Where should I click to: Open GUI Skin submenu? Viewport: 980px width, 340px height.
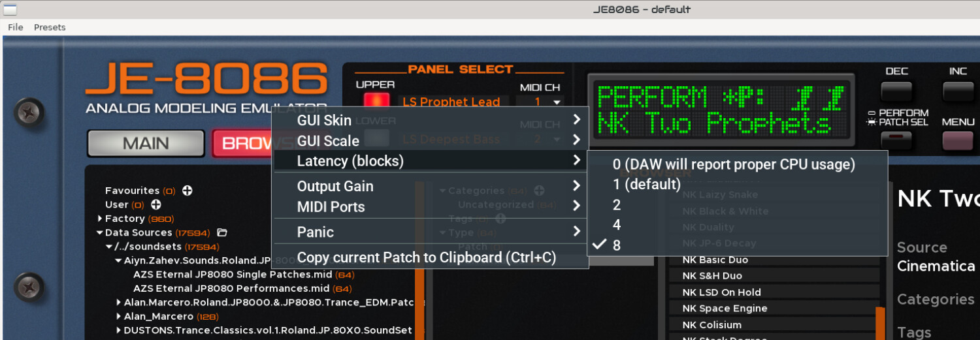(430, 120)
